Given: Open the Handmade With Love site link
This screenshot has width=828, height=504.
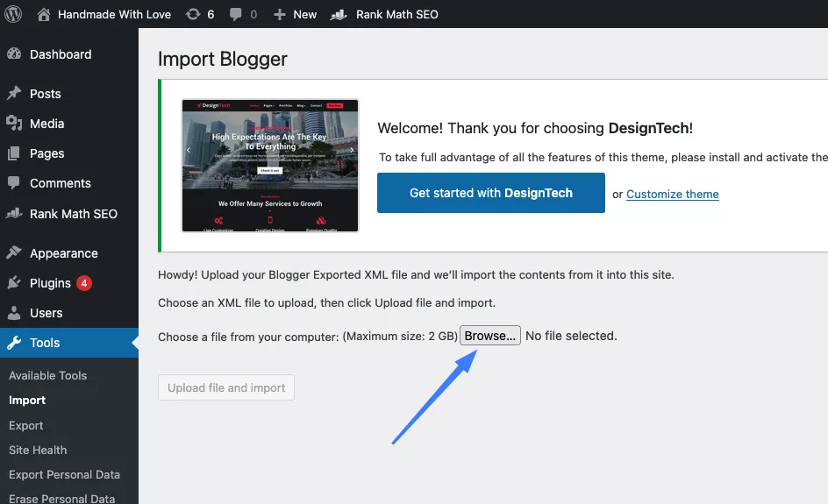Looking at the screenshot, I should [x=114, y=14].
